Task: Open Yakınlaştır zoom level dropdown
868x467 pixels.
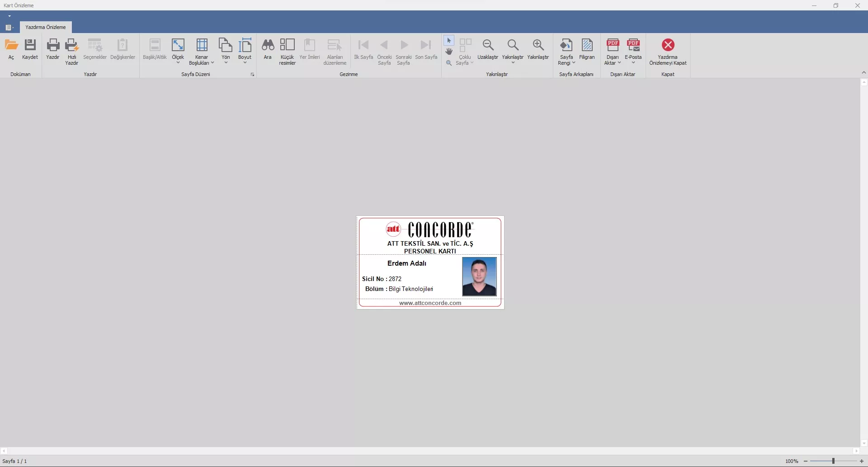Action: tap(513, 52)
